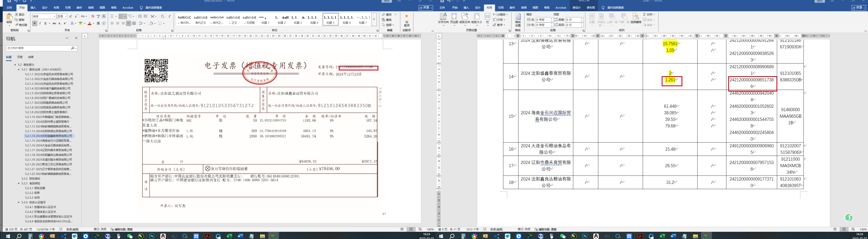This screenshot has width=868, height=239.
Task: Toggle align left paragraph button
Action: (112, 24)
